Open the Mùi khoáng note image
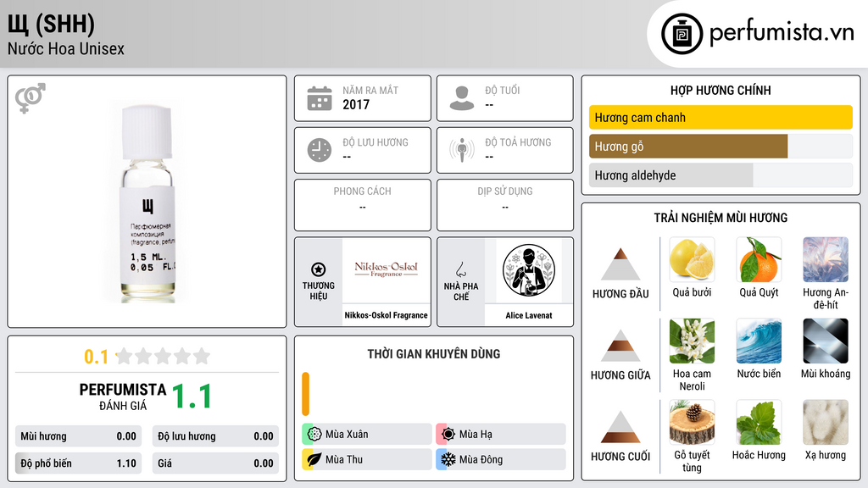The image size is (868, 488). [x=826, y=341]
